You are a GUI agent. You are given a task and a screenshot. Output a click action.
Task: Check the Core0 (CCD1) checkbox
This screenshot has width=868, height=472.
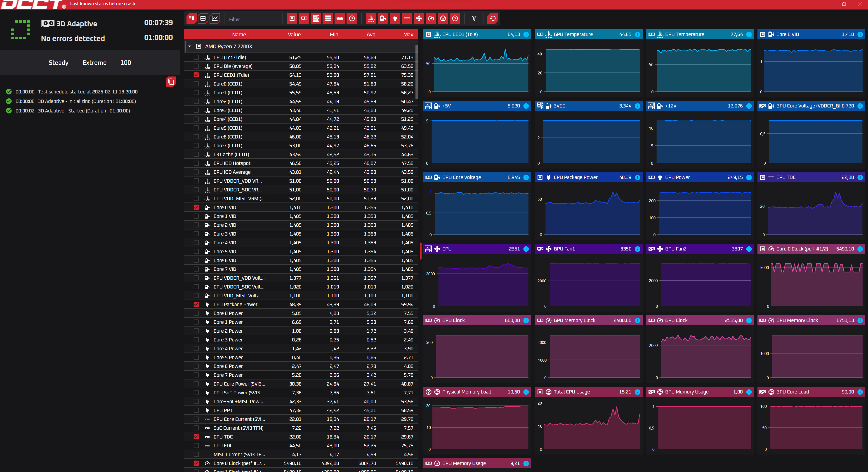196,84
